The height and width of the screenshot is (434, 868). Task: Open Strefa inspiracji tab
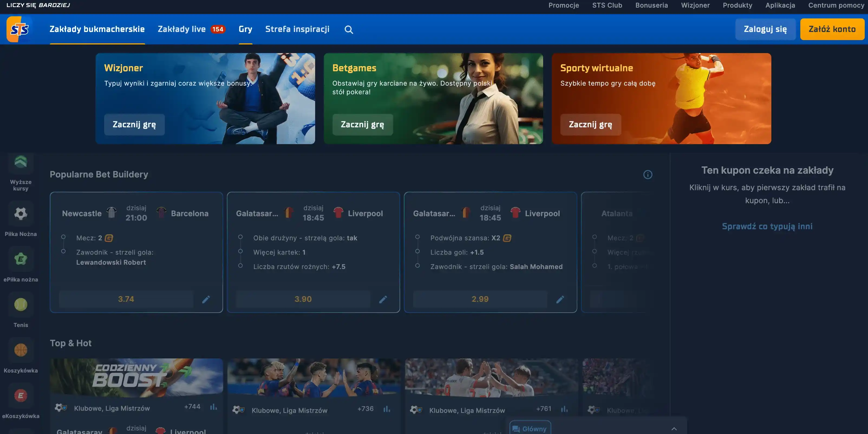pyautogui.click(x=297, y=29)
